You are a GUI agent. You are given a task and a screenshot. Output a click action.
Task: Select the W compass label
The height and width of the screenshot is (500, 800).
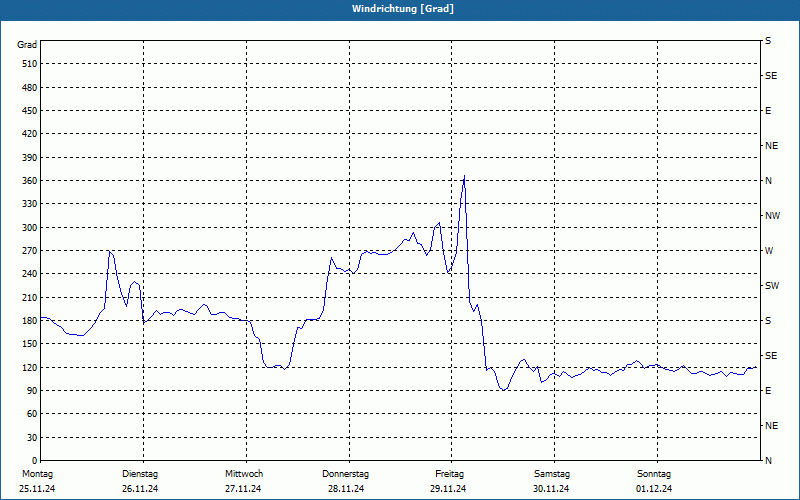click(769, 251)
